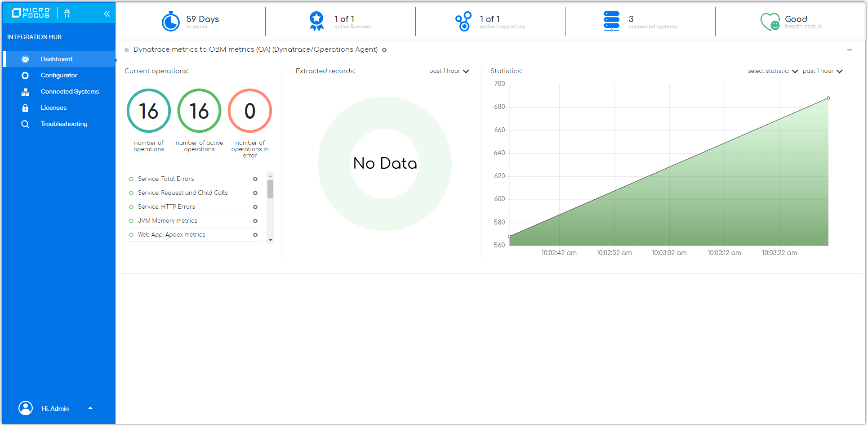Open Troubleshooting via the magnifier icon
The height and width of the screenshot is (426, 868).
click(x=25, y=124)
